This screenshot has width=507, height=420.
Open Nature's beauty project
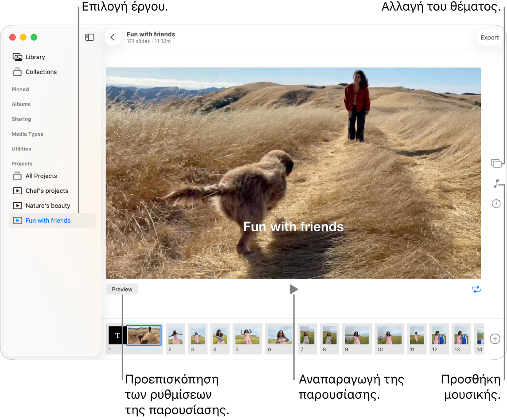point(47,206)
